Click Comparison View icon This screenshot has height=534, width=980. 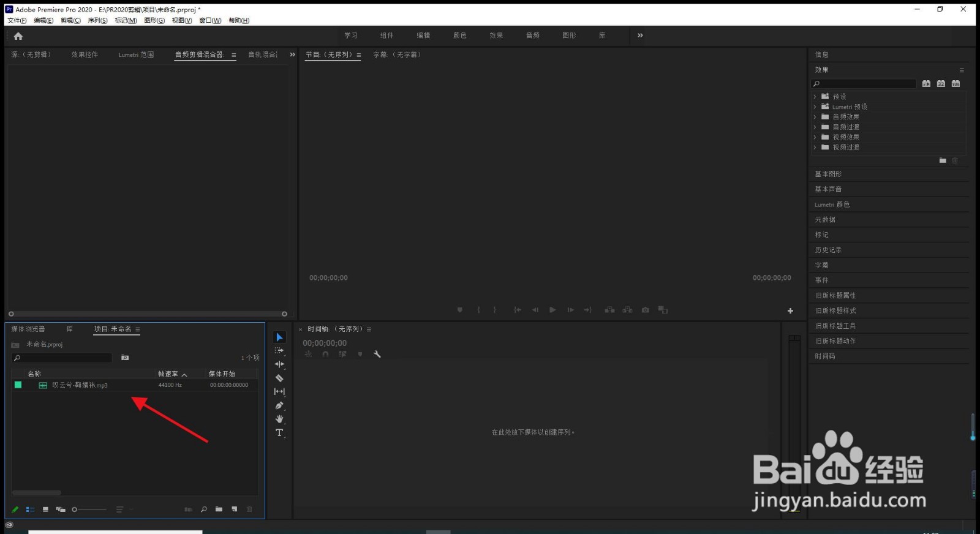tap(663, 310)
